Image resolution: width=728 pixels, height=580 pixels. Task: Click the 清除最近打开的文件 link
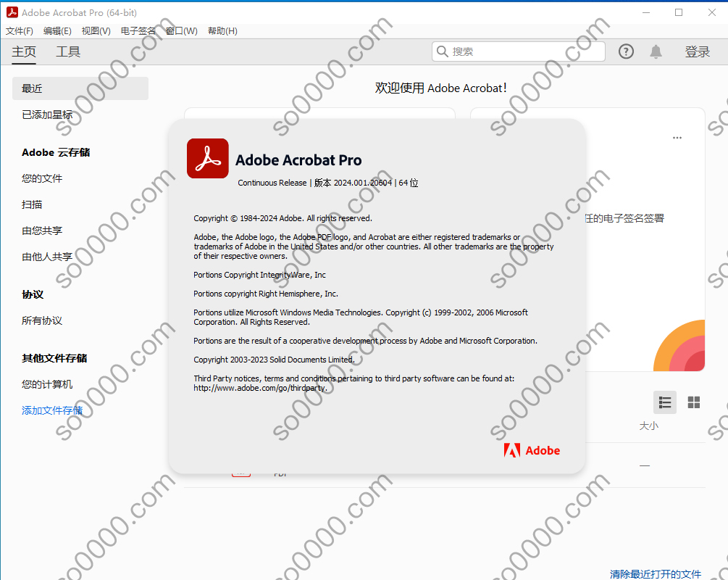click(x=656, y=574)
